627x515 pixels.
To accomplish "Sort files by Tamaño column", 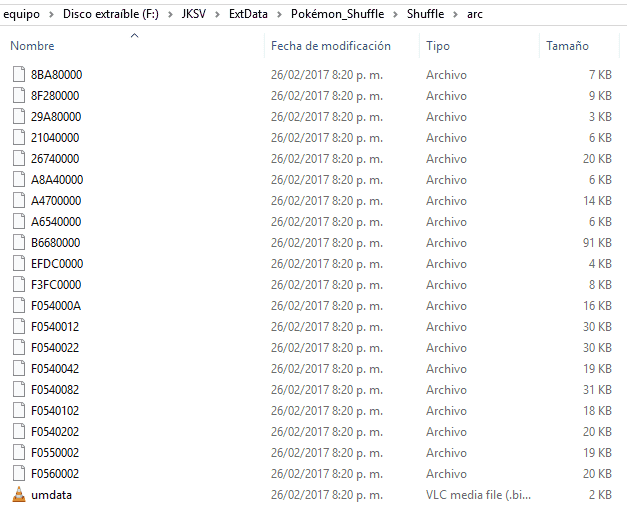I will [567, 46].
